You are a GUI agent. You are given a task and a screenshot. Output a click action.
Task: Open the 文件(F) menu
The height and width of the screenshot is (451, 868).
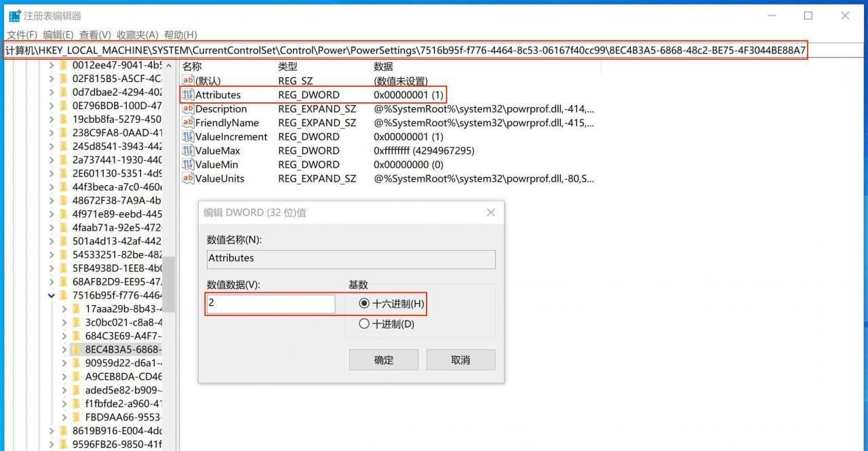[x=22, y=35]
